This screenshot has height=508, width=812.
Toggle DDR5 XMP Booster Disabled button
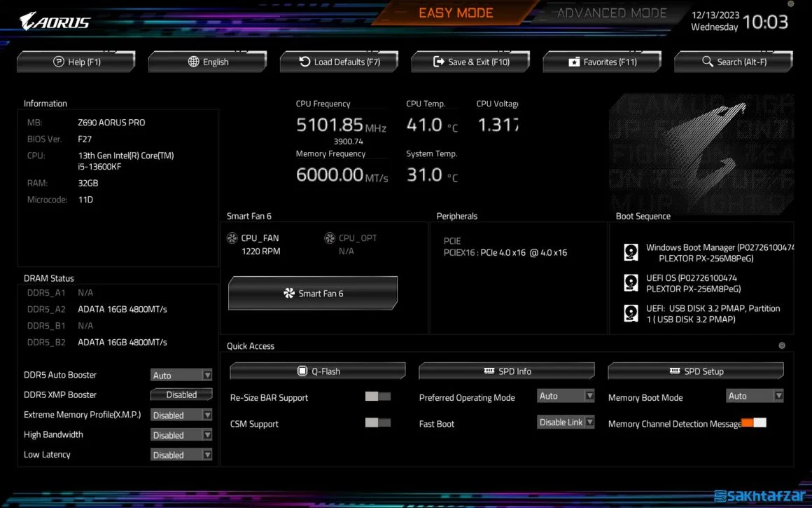(x=181, y=394)
